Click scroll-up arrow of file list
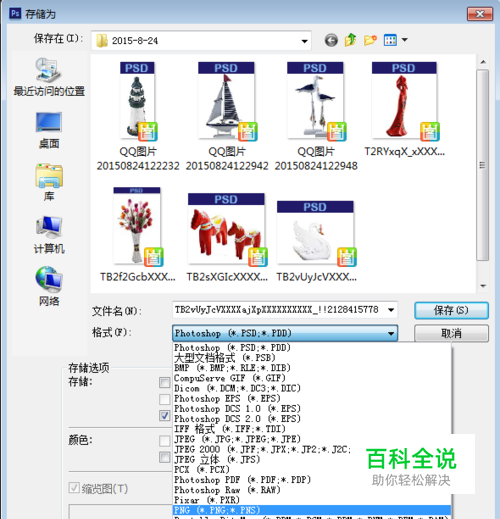The height and width of the screenshot is (519, 500). (x=483, y=62)
